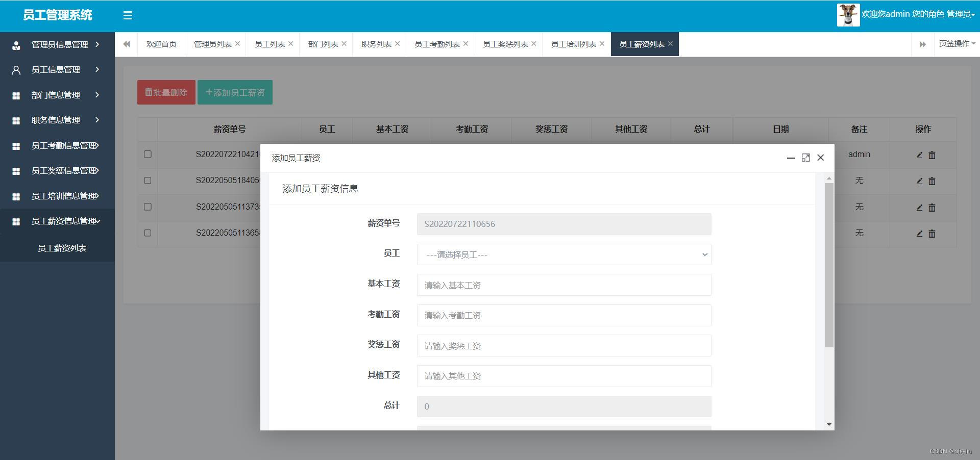Click the 添加员工薪资 button

(235, 92)
